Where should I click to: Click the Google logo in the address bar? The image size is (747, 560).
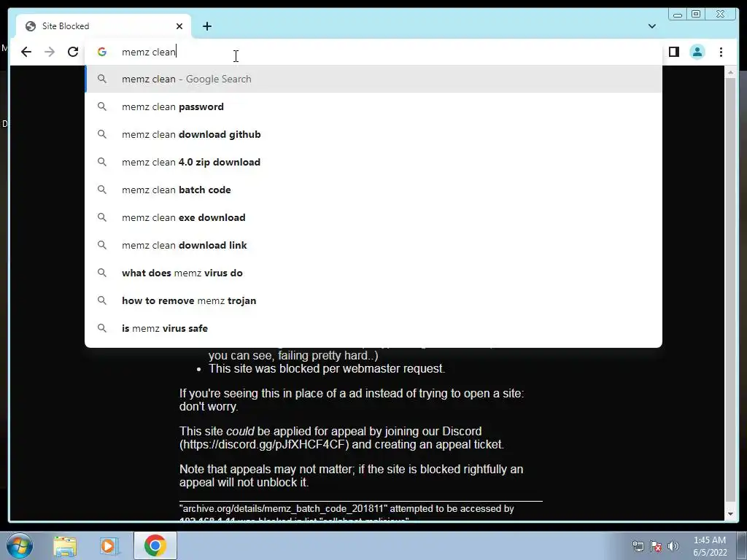(102, 52)
